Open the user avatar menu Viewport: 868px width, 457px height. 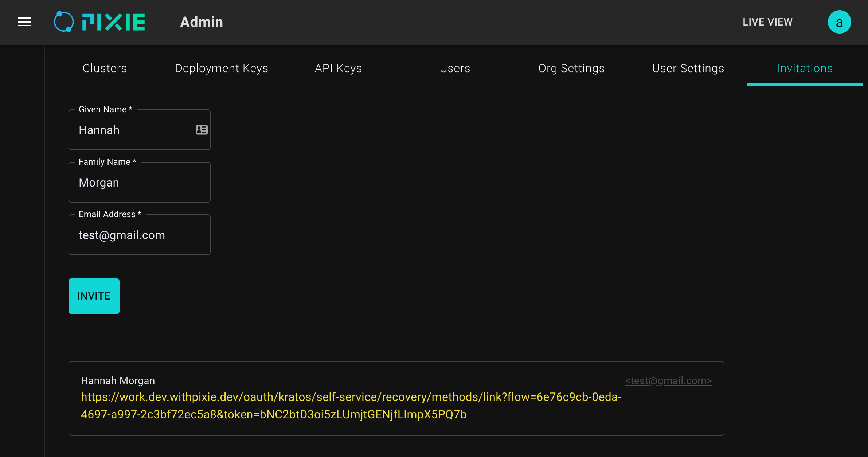[x=839, y=22]
